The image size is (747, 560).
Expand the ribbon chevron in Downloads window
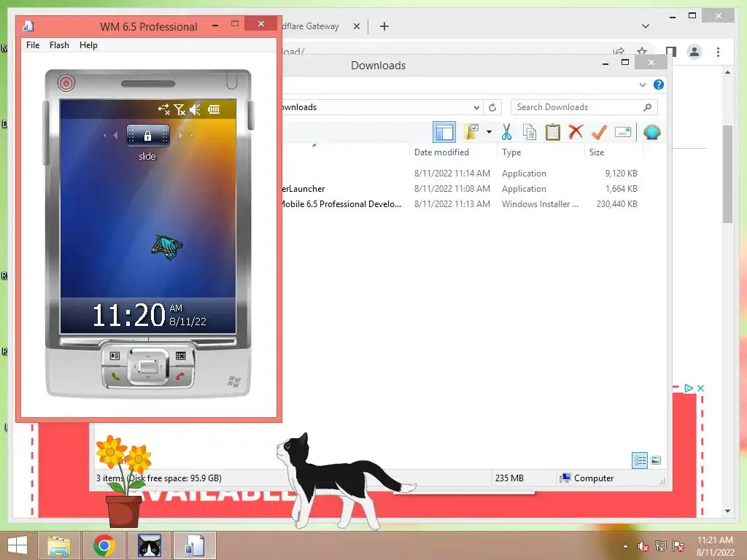point(642,85)
